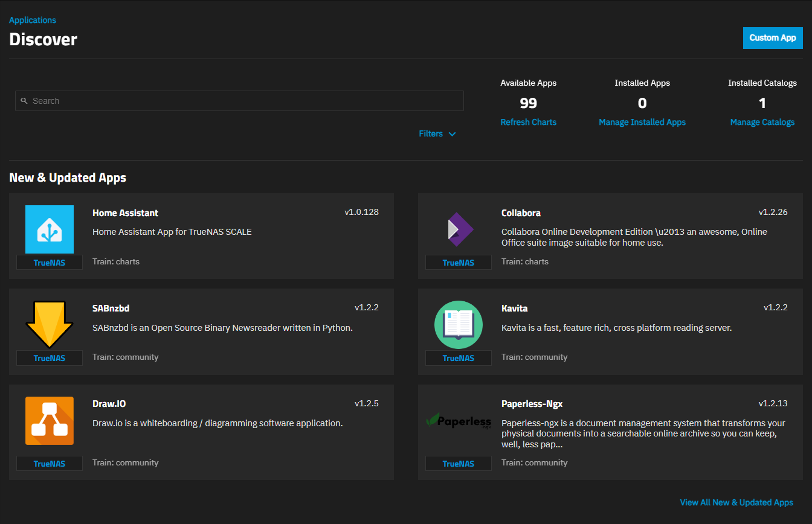Open the Draw.IO orange diagram icon
Image resolution: width=812 pixels, height=524 pixels.
pyautogui.click(x=50, y=421)
